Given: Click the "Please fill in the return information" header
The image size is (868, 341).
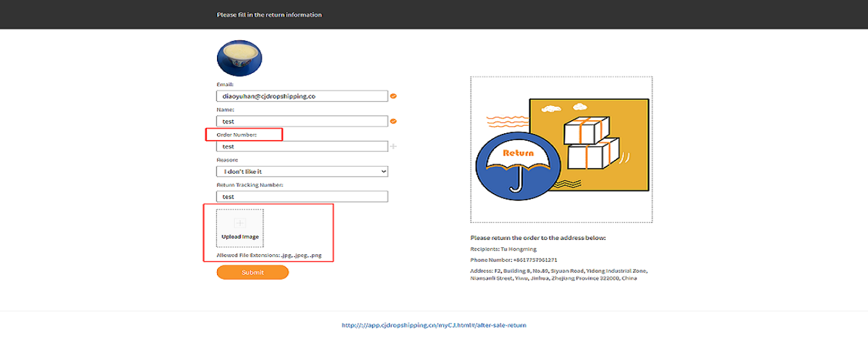Looking at the screenshot, I should (x=269, y=15).
